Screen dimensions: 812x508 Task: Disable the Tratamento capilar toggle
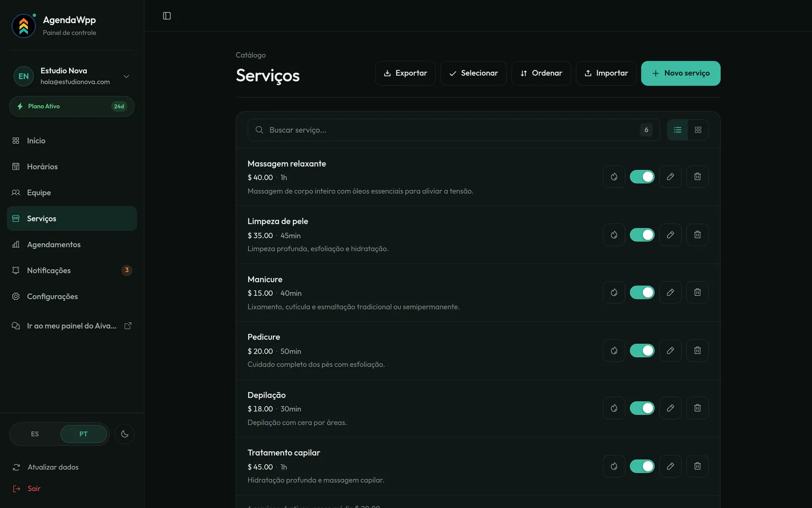tap(642, 466)
